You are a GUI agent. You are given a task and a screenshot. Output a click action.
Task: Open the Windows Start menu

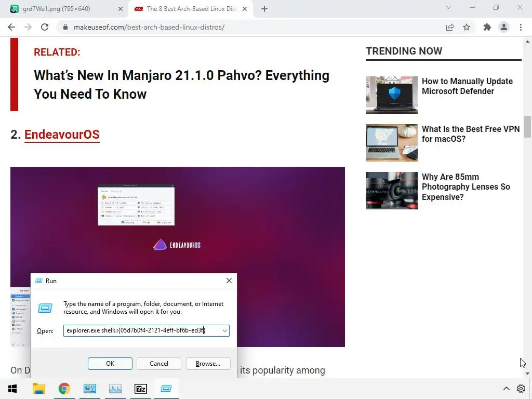click(12, 389)
